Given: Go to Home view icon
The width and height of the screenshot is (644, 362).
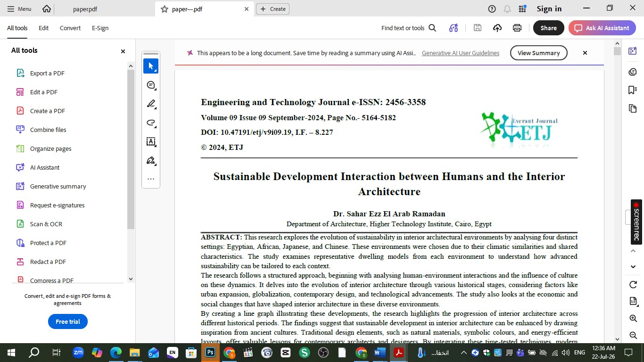Looking at the screenshot, I should (x=46, y=8).
